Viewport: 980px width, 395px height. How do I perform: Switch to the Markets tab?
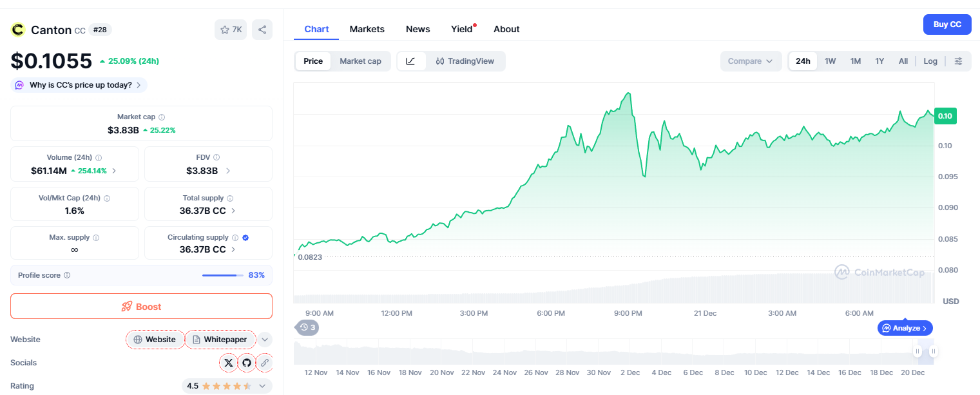(367, 29)
